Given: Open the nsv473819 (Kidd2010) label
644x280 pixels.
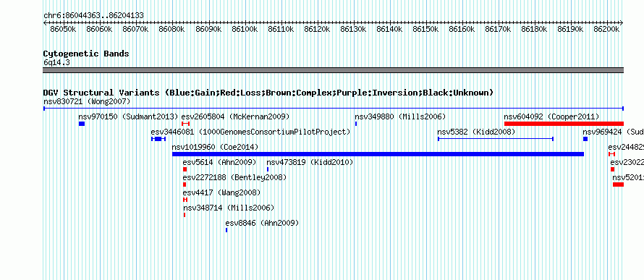Looking at the screenshot, I should (310, 162).
